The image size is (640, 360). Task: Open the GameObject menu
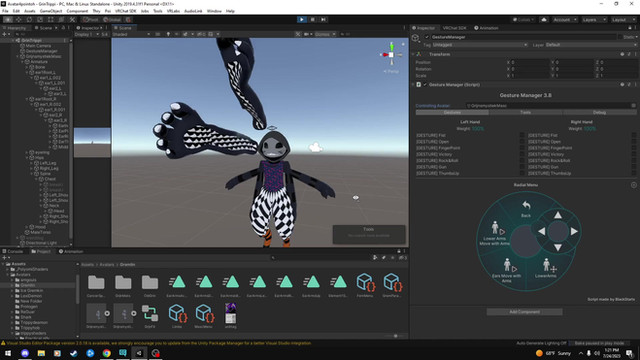click(x=51, y=11)
